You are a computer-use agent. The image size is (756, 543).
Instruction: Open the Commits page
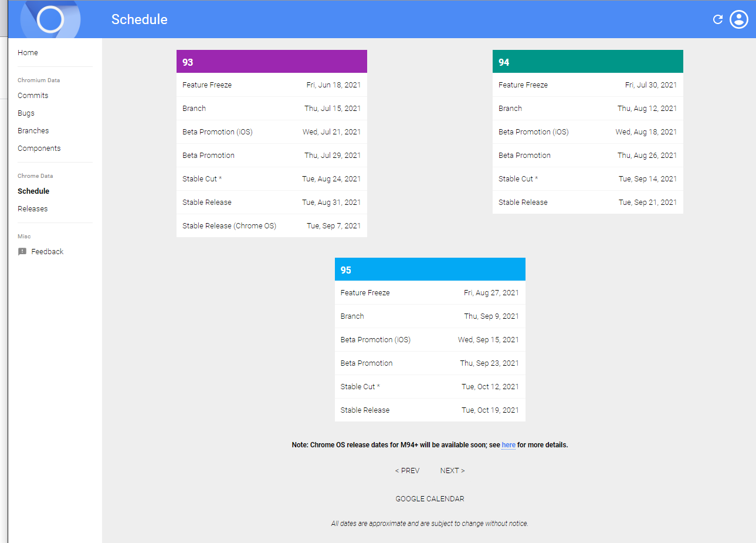click(x=33, y=96)
